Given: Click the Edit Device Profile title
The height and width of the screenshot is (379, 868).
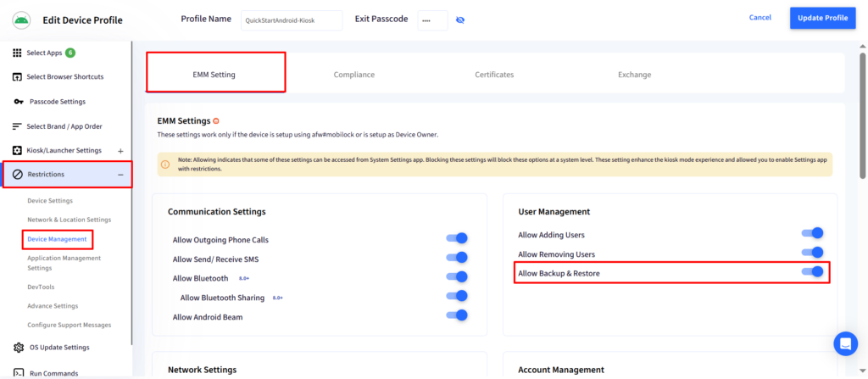Looking at the screenshot, I should click(x=82, y=20).
